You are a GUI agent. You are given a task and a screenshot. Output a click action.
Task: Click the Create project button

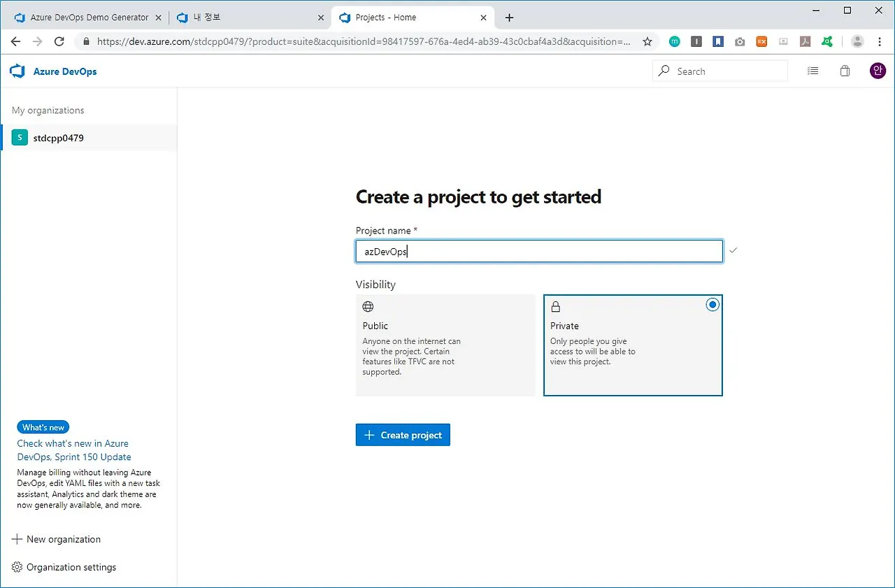click(x=403, y=435)
